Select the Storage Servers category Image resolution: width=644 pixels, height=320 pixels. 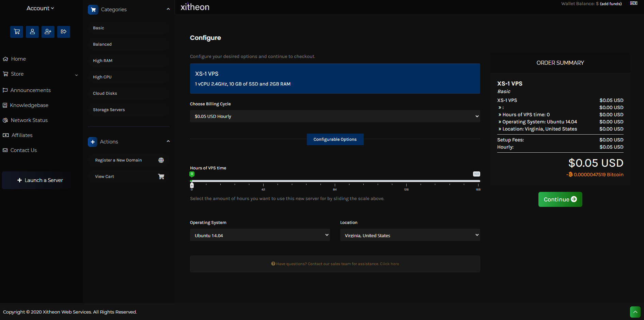[x=129, y=110]
